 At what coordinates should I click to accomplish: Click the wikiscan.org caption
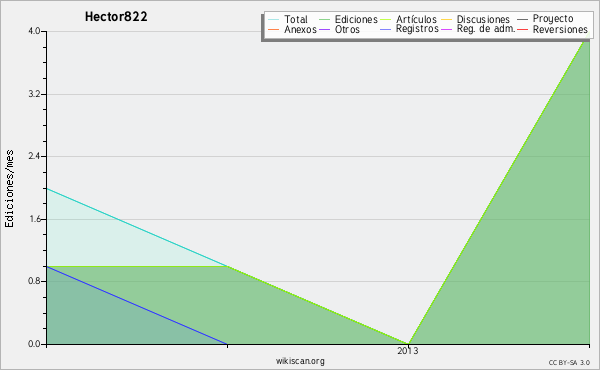click(300, 361)
